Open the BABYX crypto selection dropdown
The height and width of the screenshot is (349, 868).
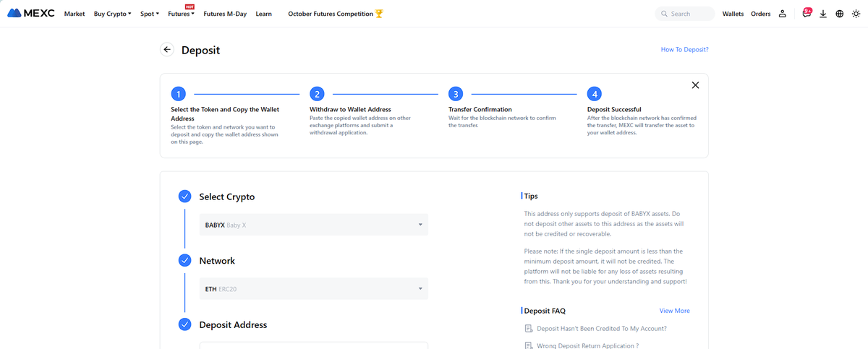[314, 225]
